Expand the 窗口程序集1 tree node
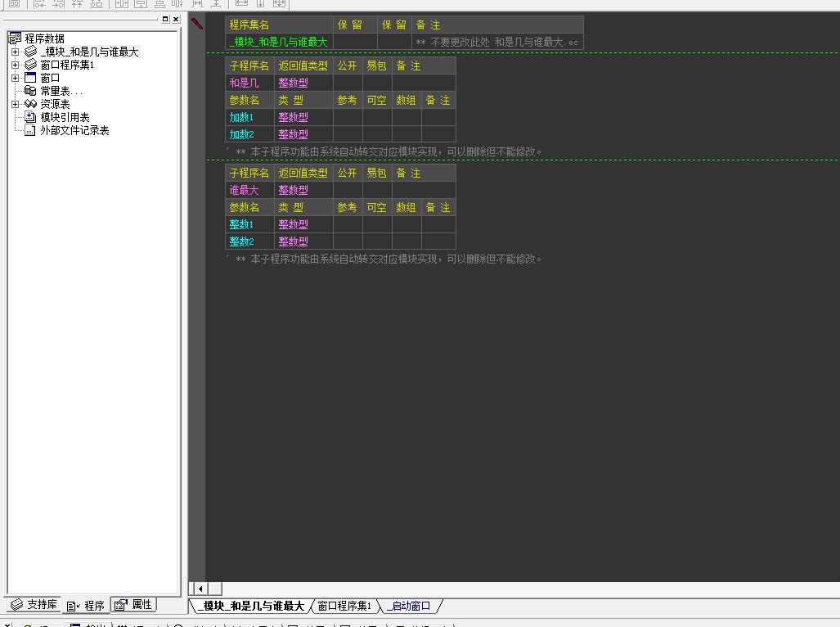This screenshot has width=840, height=627. 15,65
